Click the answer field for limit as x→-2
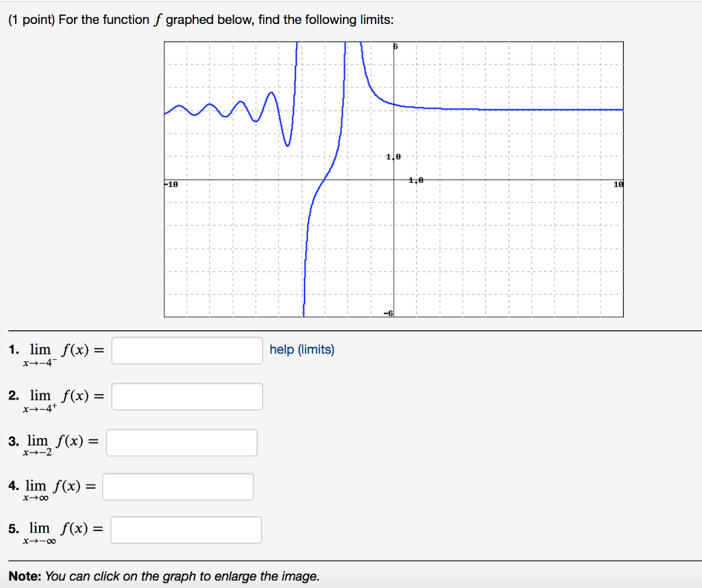The height and width of the screenshot is (588, 702). click(x=181, y=442)
